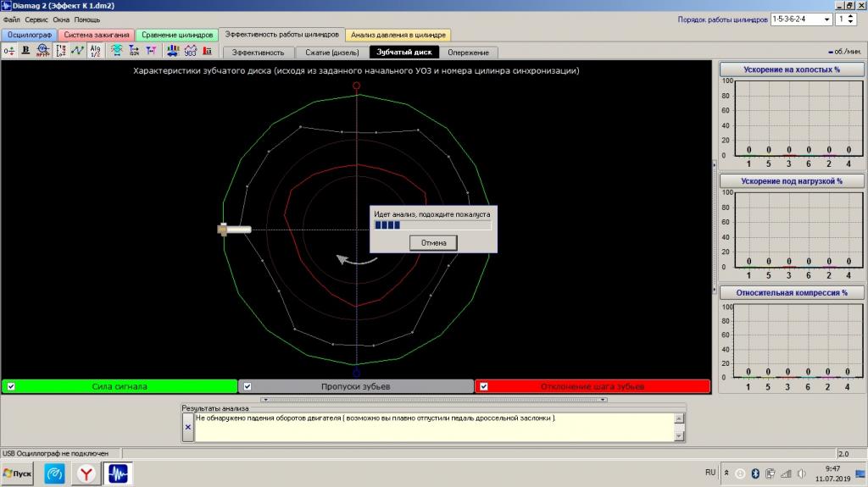Screen dimensions: 868x487
Task: Click the Ускорение на холостых % header
Action: [792, 69]
